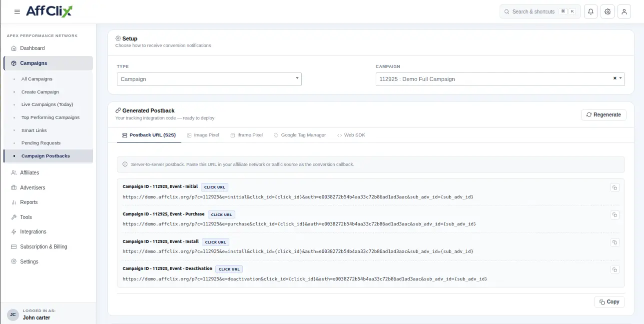Click the CLICK URL badge for Initial event
The width and height of the screenshot is (644, 324).
215,187
